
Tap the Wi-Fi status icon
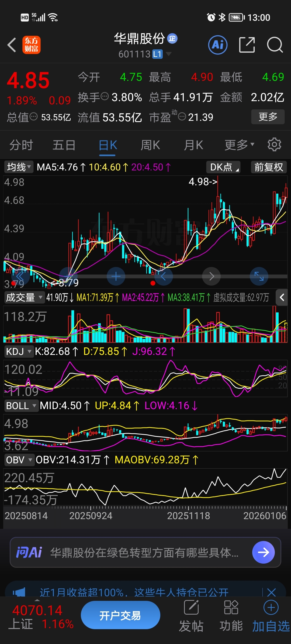pos(53,18)
